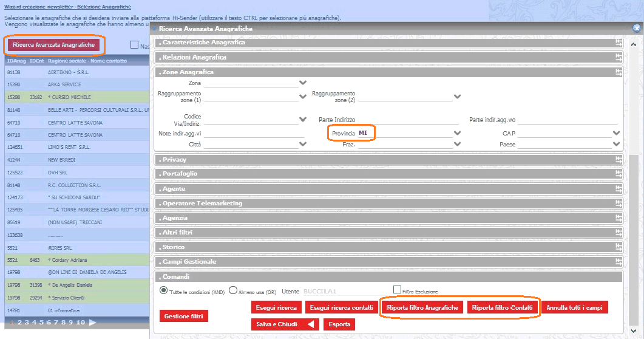644x339 pixels.
Task: Go to page 10 of results
Action: 81,323
